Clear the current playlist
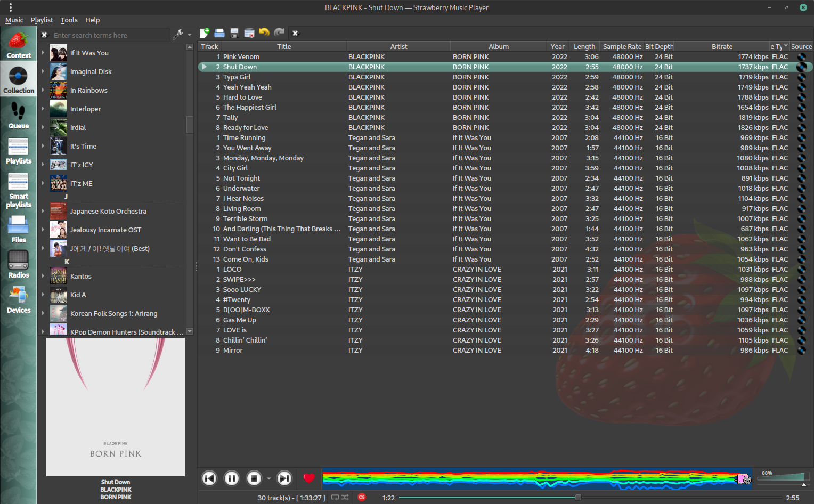 tap(249, 33)
